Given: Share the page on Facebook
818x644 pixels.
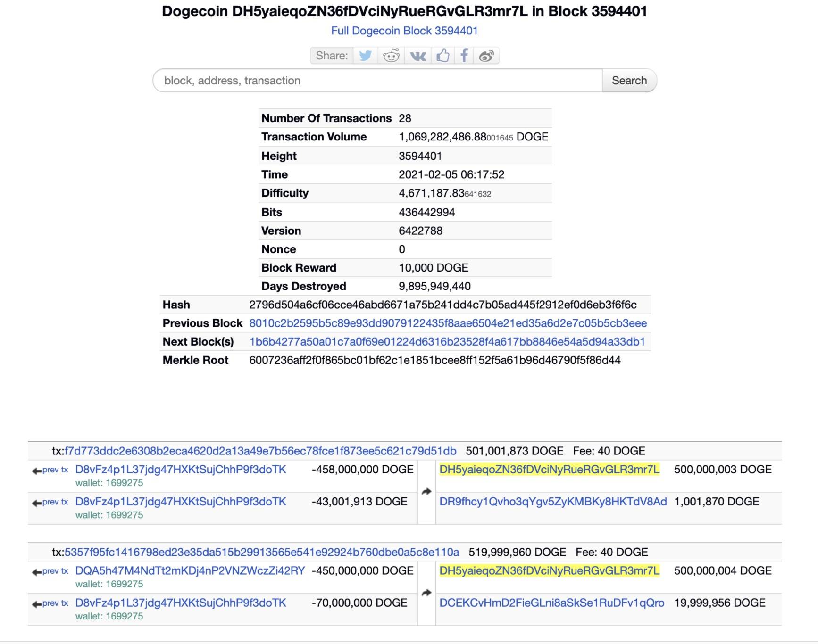Looking at the screenshot, I should 464,56.
